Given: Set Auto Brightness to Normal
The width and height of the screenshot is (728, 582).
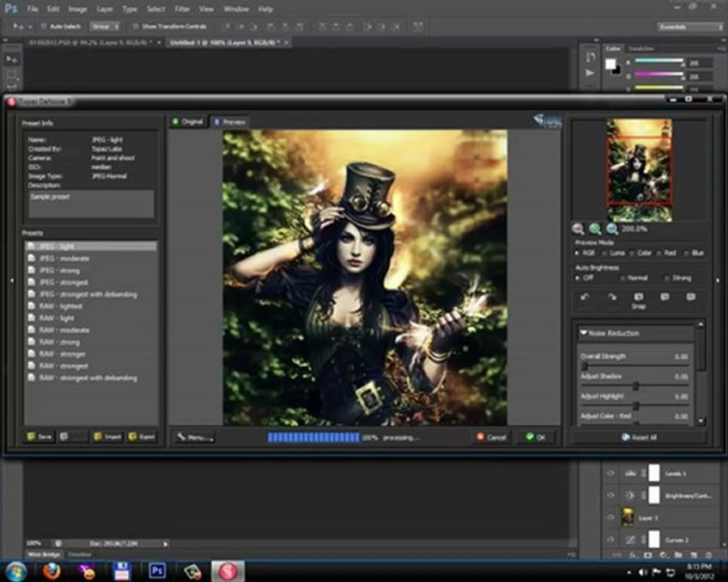Looking at the screenshot, I should (x=623, y=278).
